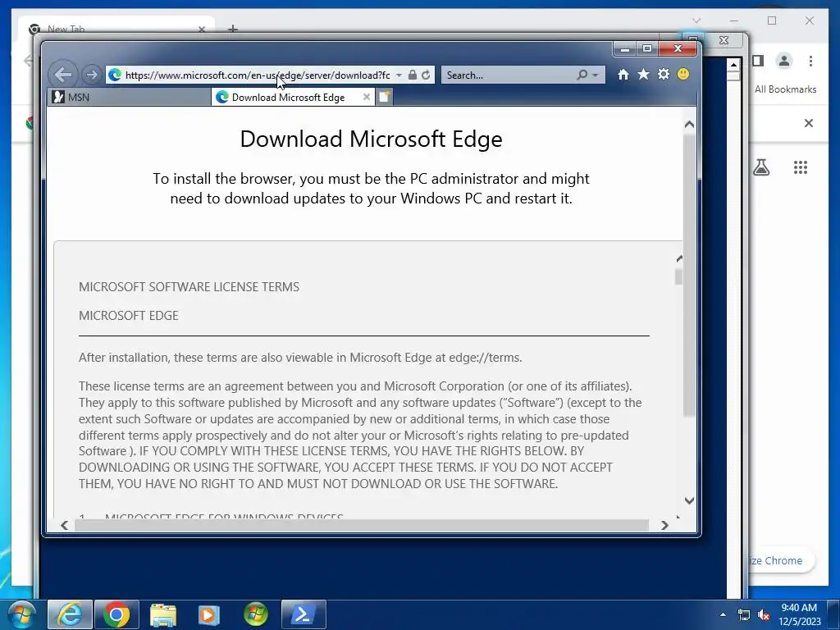Open the Windows Start orb
This screenshot has width=840, height=630.
[22, 614]
